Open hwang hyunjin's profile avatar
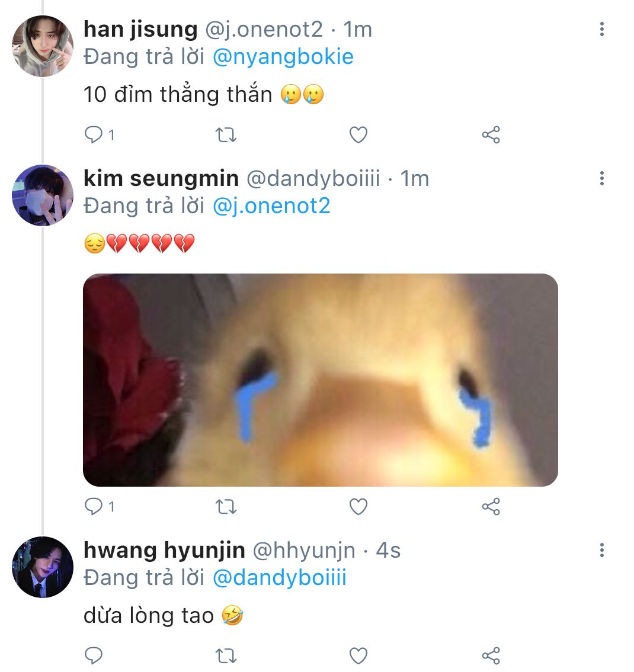Viewport: 634px width, 672px height. [x=43, y=567]
